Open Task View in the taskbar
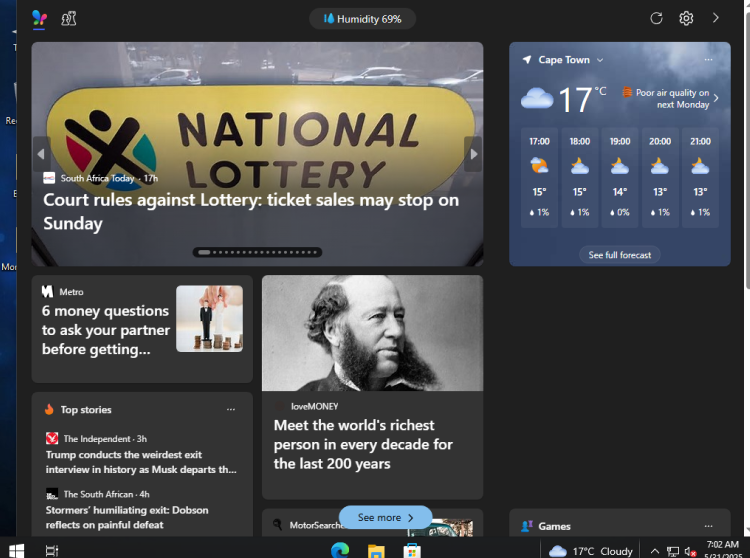Viewport: 750px width, 558px height. pyautogui.click(x=52, y=551)
